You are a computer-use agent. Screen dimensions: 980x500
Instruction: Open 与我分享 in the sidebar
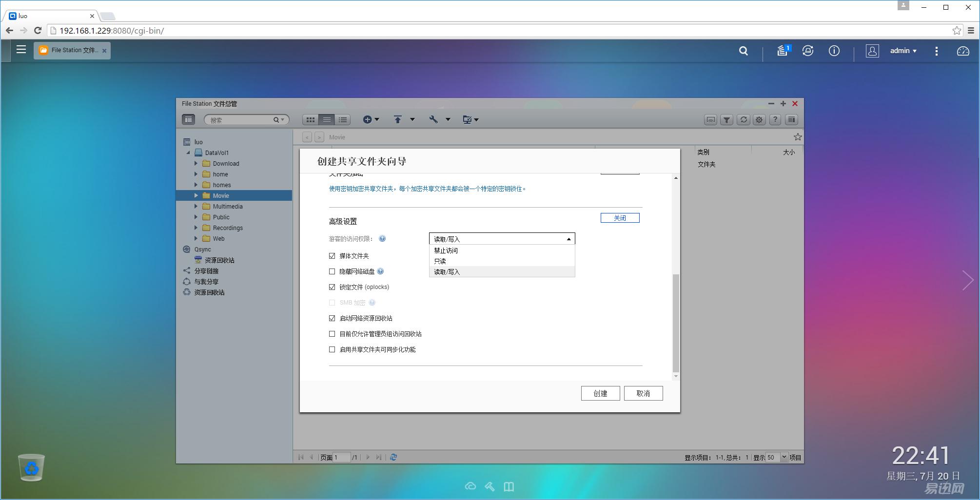[x=206, y=281]
